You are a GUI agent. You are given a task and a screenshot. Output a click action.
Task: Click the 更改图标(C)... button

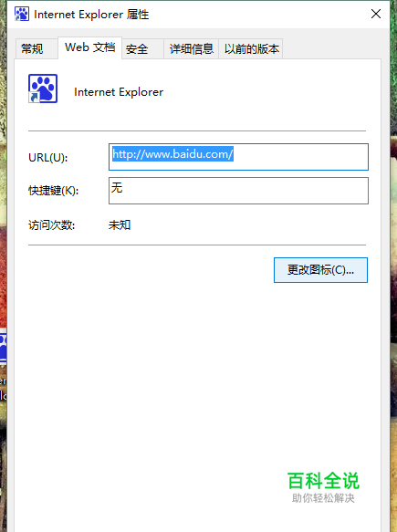[x=320, y=270]
